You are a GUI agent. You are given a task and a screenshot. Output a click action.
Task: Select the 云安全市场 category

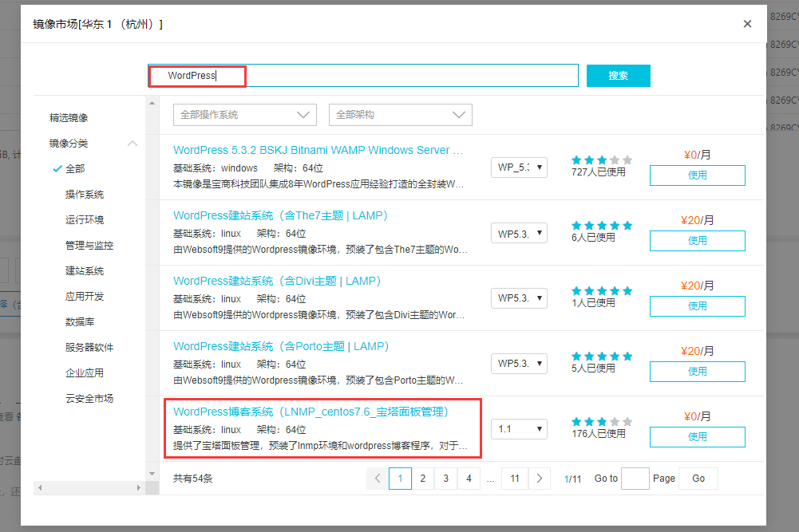89,398
